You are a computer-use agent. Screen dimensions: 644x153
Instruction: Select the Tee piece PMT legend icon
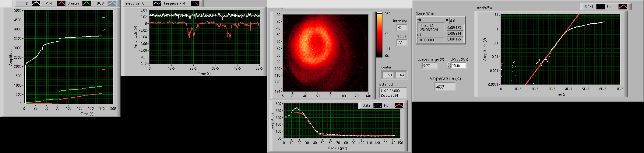(x=195, y=3)
